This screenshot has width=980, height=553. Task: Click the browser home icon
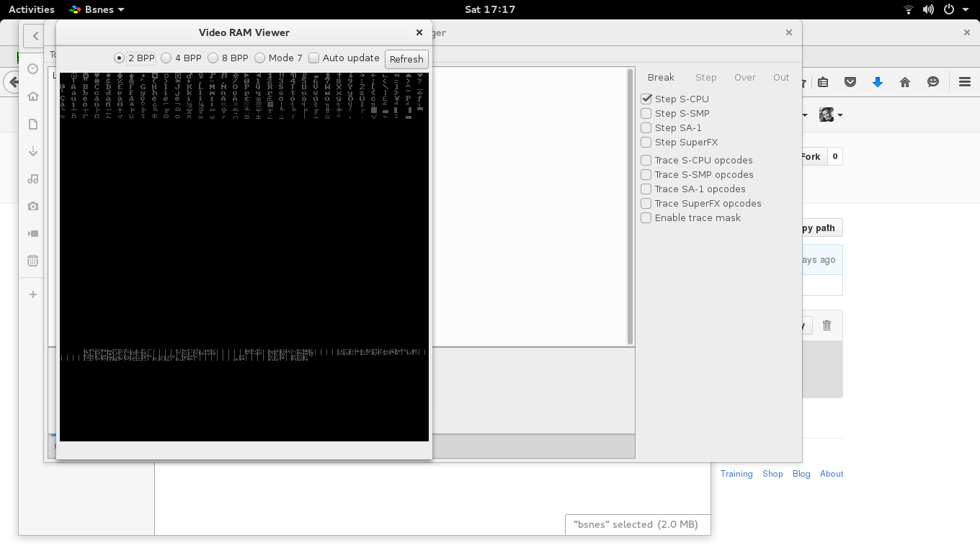point(905,82)
